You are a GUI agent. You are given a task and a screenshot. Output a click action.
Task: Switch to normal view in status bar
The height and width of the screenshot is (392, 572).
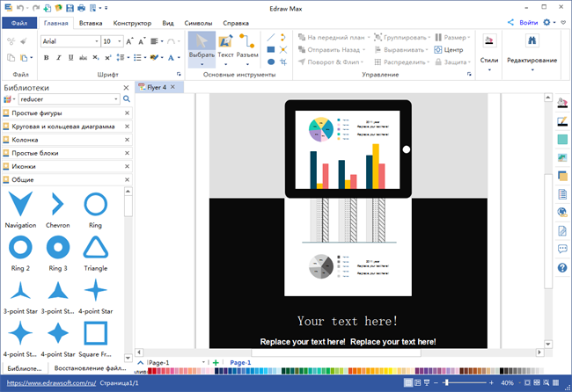tap(408, 382)
